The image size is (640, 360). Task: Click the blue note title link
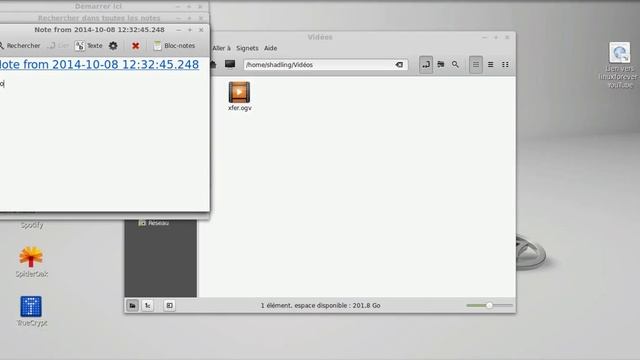point(99,64)
